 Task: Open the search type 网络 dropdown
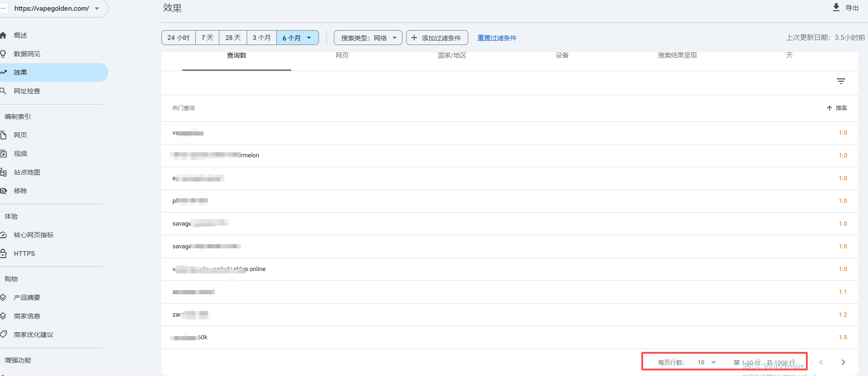click(x=368, y=38)
